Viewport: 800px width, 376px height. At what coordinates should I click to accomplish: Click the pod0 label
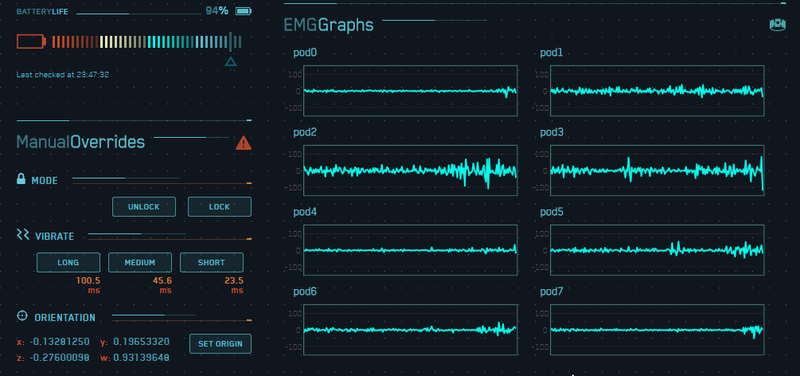(x=305, y=53)
